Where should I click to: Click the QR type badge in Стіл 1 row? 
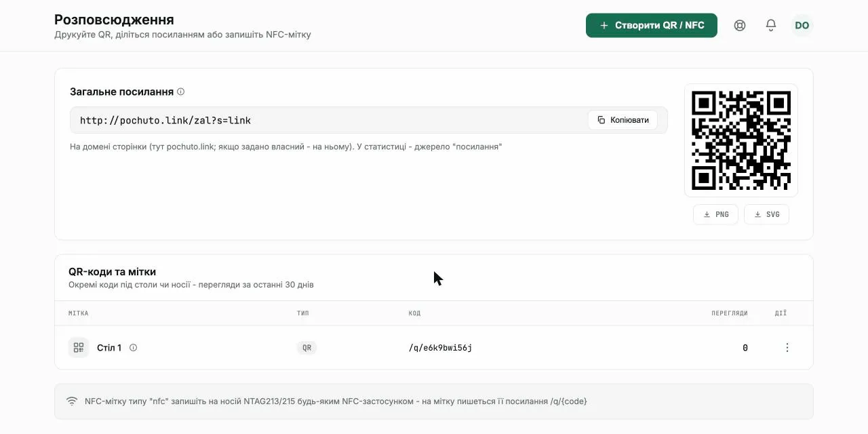click(307, 348)
